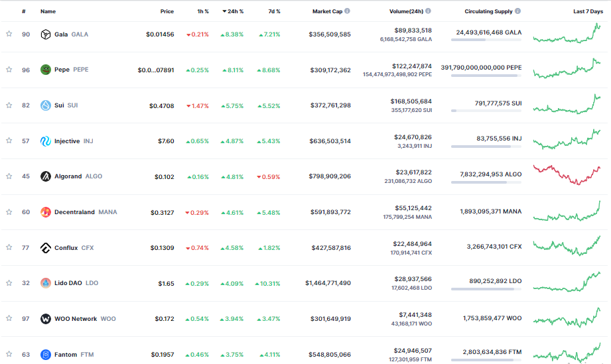
Task: Favorite Fantom using its star
Action: point(9,354)
